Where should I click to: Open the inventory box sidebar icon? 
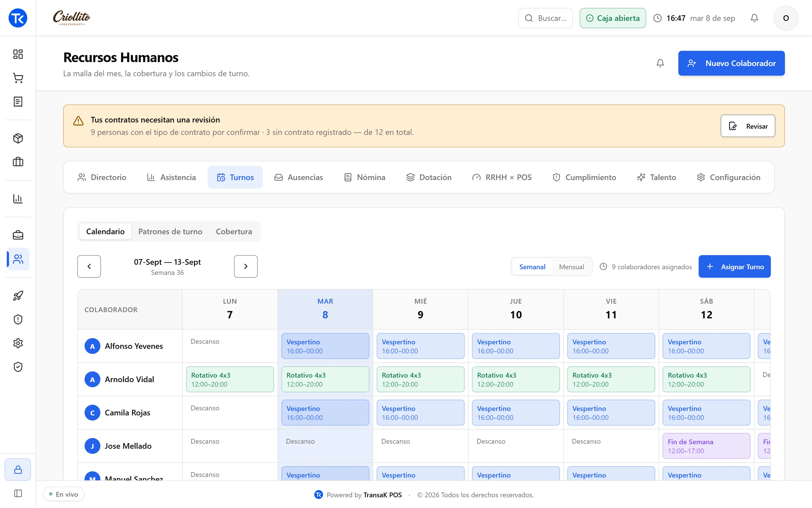click(x=18, y=138)
